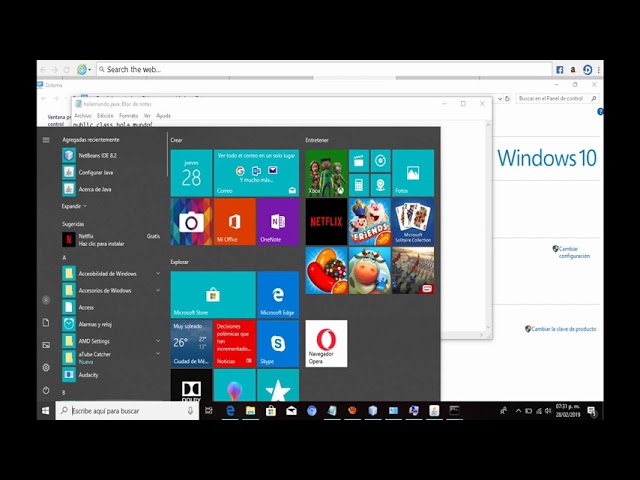This screenshot has width=640, height=480.
Task: Open the Mail icon on the taskbar
Action: tap(291, 411)
